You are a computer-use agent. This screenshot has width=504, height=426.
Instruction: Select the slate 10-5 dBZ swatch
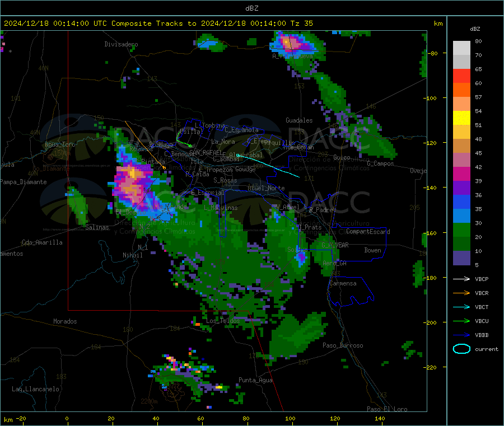(x=461, y=258)
